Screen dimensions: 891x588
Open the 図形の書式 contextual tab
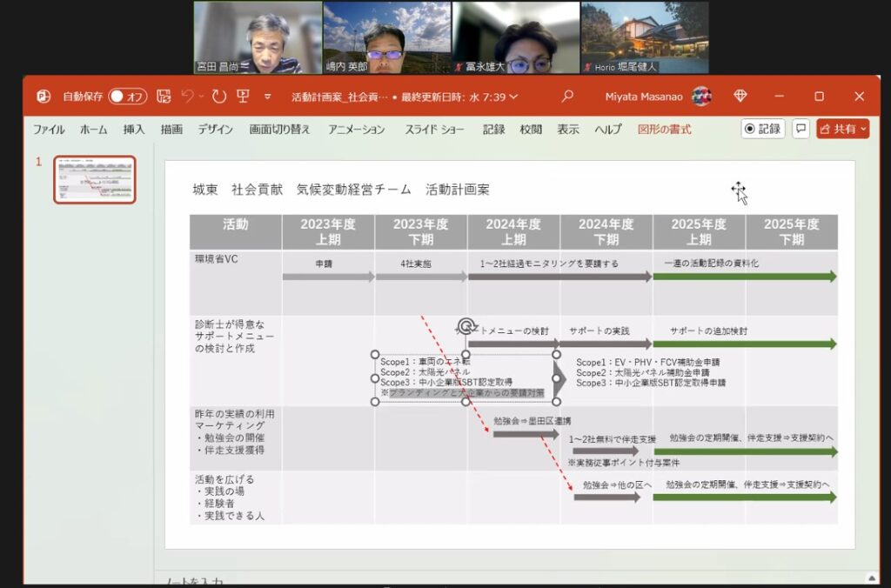point(664,130)
